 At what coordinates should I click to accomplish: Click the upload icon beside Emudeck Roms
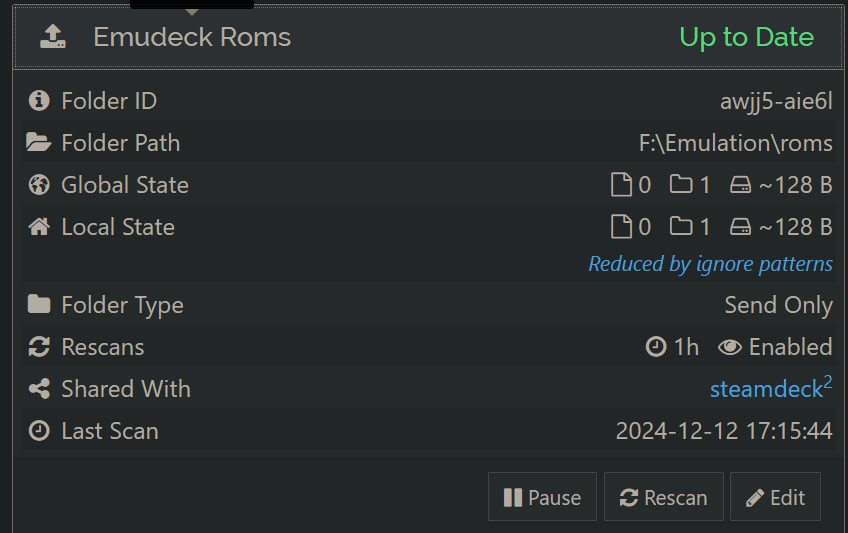[x=53, y=37]
